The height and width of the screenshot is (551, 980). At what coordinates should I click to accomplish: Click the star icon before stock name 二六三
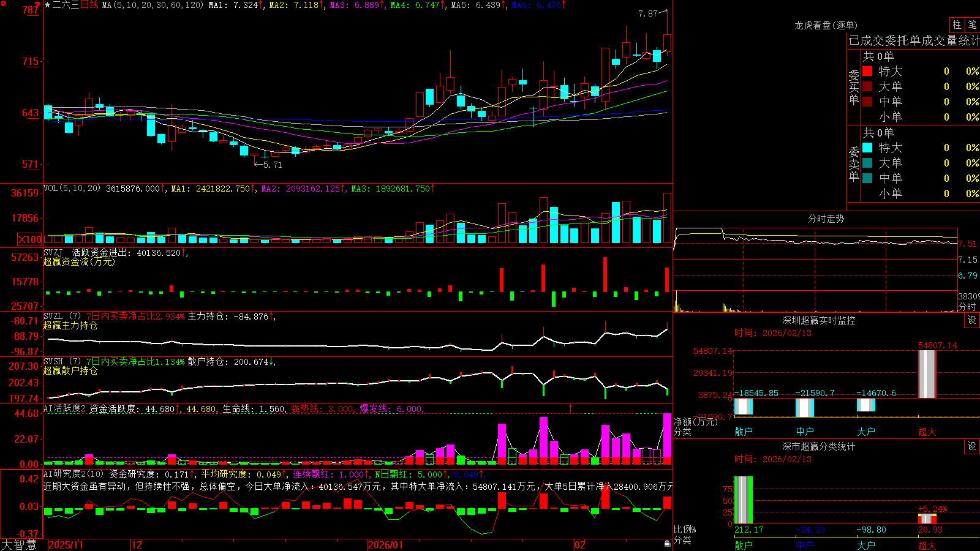(48, 5)
